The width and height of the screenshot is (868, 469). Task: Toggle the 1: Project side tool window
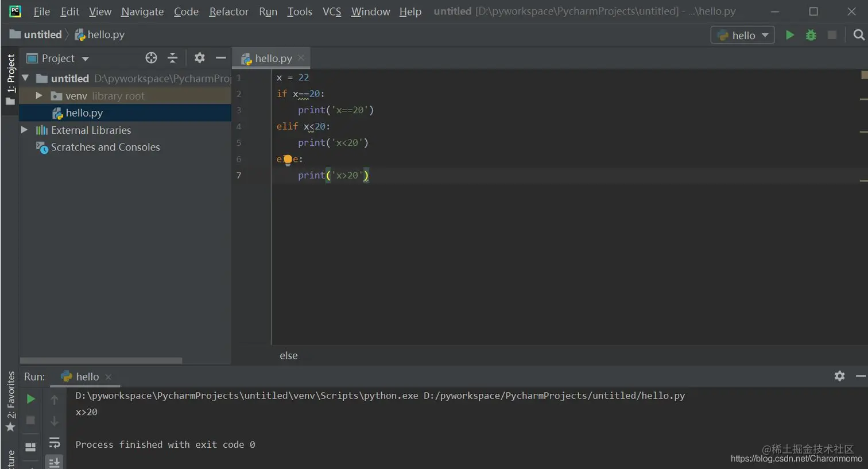(x=10, y=79)
